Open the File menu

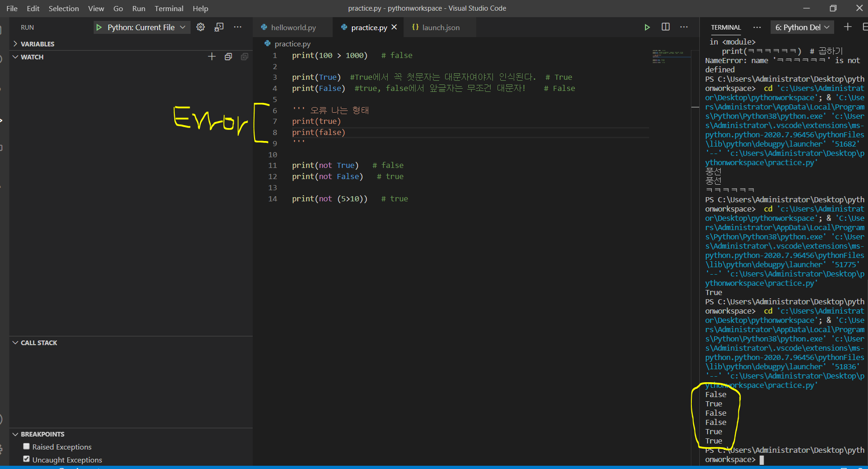tap(12, 8)
